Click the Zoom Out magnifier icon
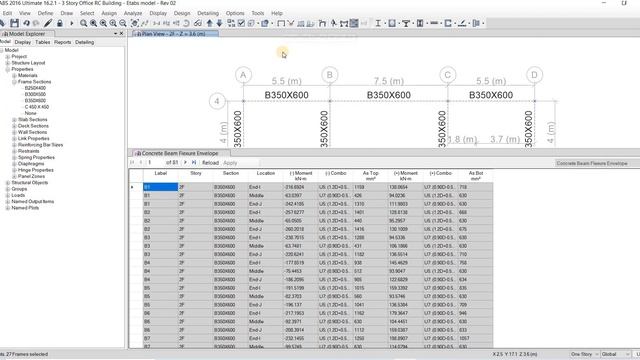Image resolution: width=640 pixels, height=360 pixels. point(123,23)
